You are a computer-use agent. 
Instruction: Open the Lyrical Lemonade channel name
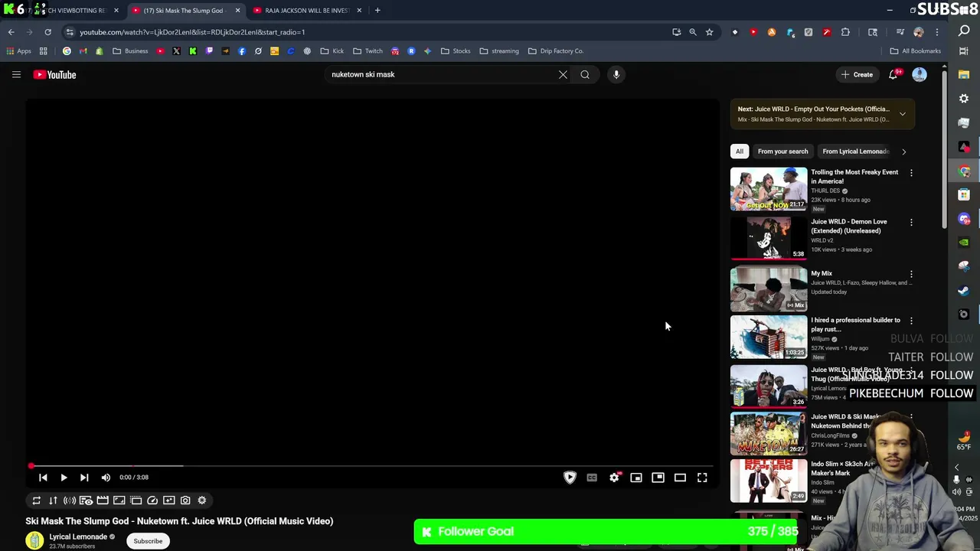coord(78,536)
